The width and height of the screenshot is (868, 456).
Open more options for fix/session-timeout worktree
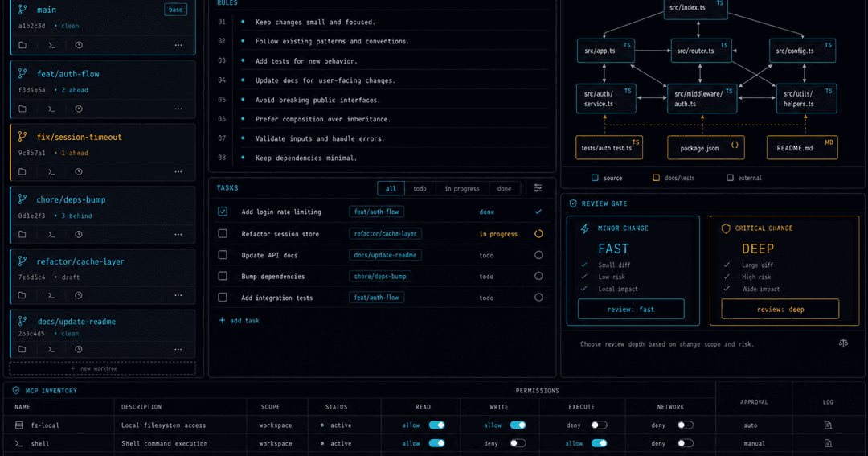[x=178, y=172]
